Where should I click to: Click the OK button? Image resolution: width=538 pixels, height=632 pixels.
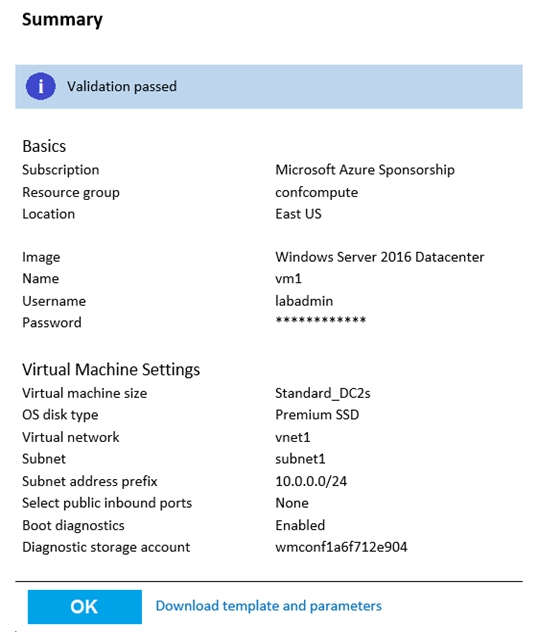click(x=85, y=607)
